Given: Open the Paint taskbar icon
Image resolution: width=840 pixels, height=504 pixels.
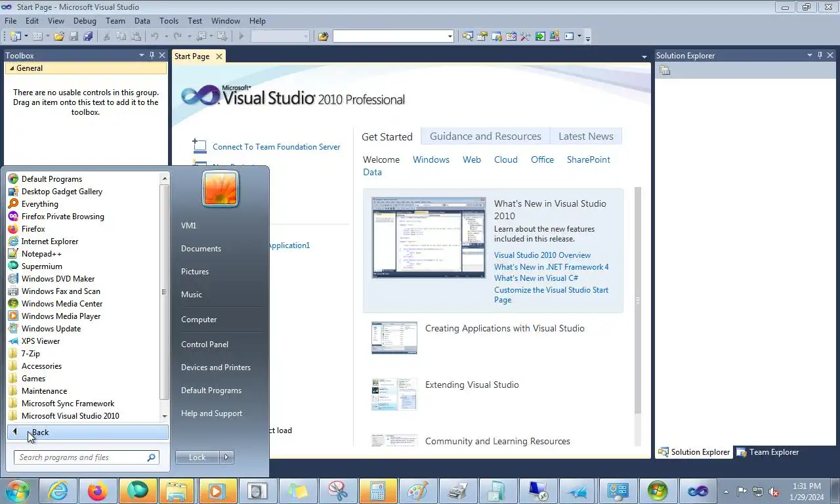Looking at the screenshot, I should click(x=417, y=491).
